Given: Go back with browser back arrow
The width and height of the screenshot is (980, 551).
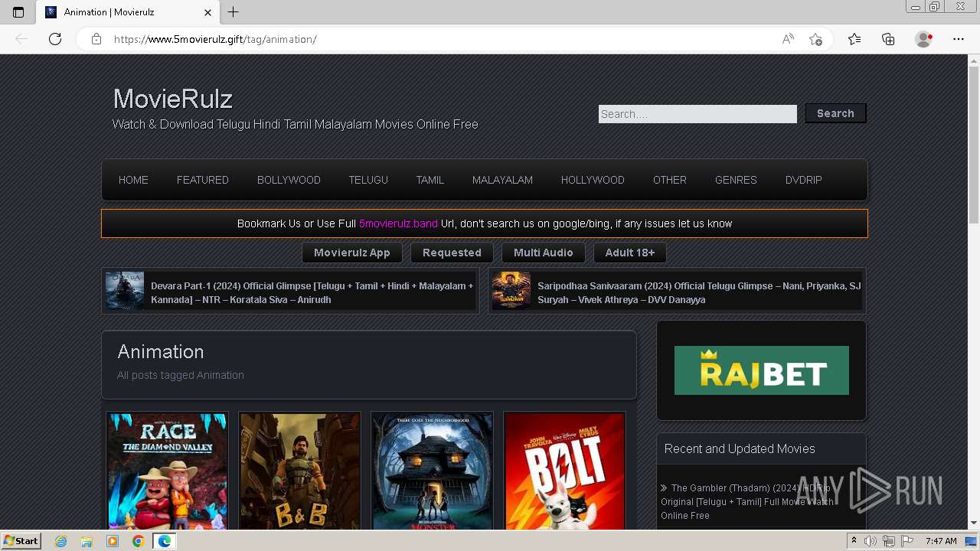Looking at the screenshot, I should [x=21, y=39].
